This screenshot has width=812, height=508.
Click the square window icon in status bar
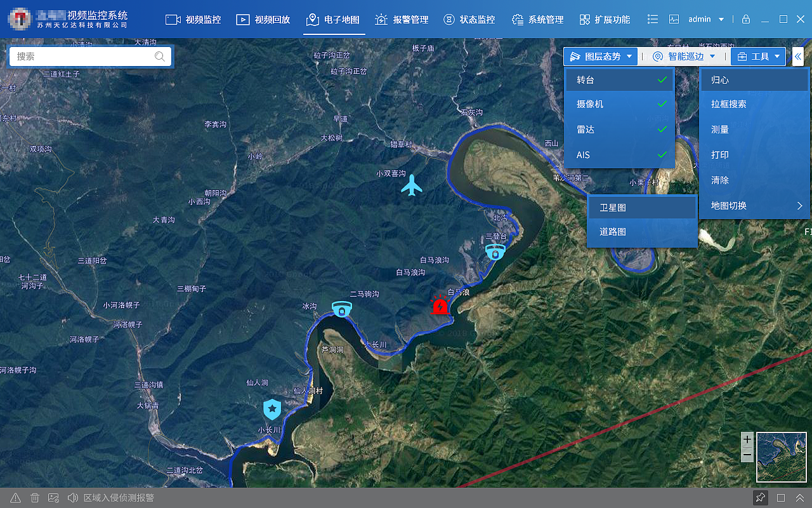[781, 498]
